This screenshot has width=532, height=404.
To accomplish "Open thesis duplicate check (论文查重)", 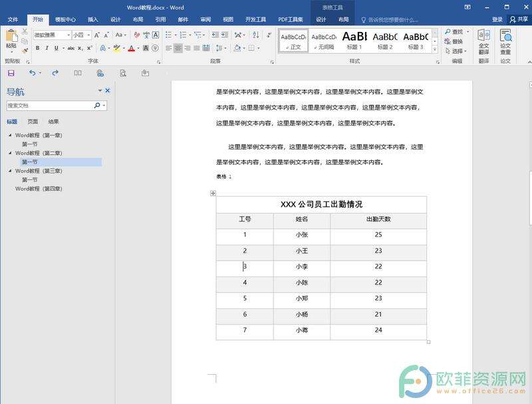I will [505, 42].
